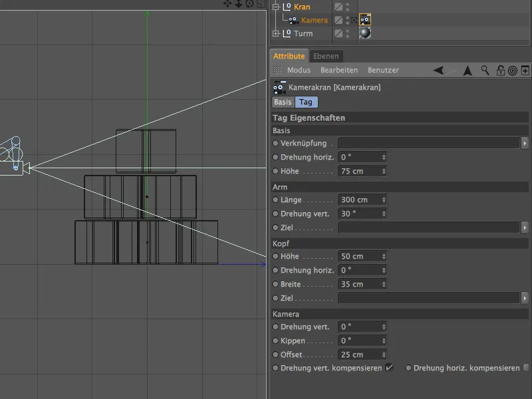The image size is (532, 399).
Task: Collapse the Kran hierarchy in object tree
Action: (276, 7)
